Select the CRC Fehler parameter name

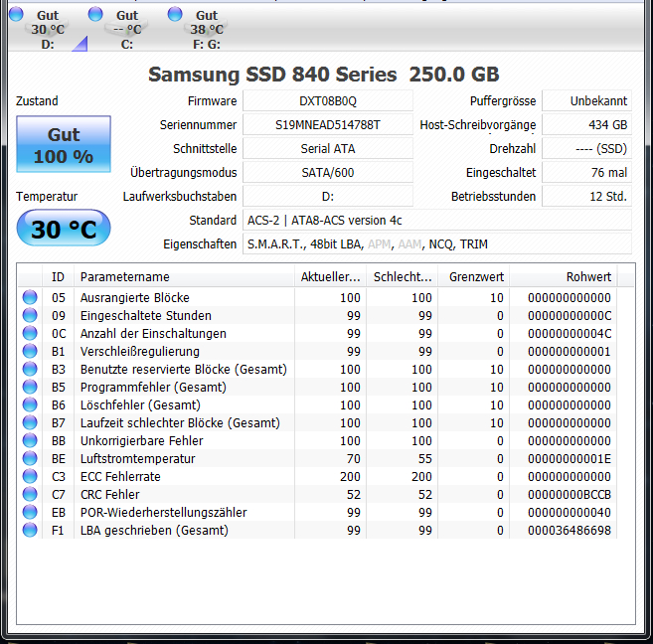(x=110, y=495)
